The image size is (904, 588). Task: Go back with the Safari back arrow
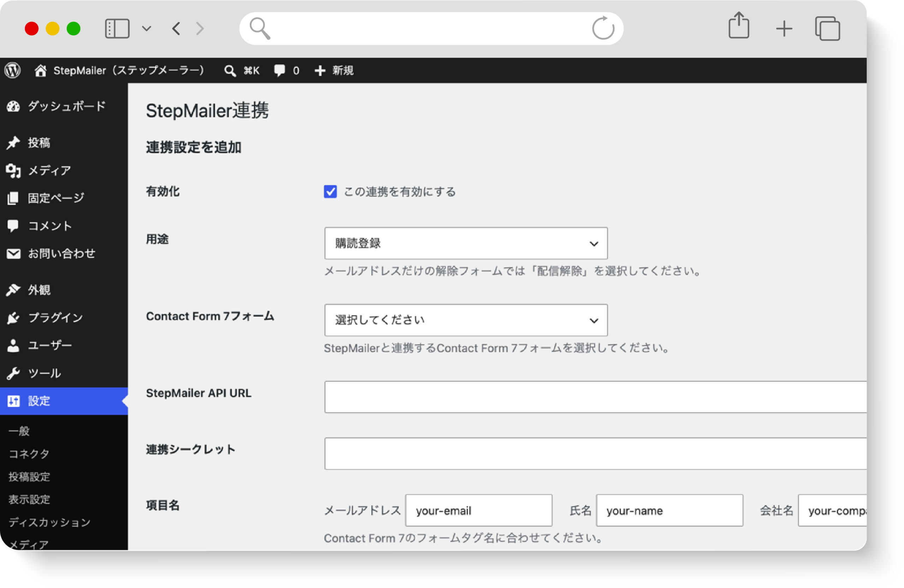click(176, 29)
